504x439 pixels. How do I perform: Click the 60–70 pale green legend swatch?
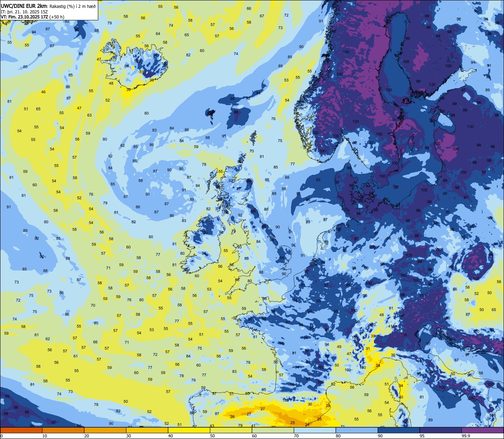pos(273,430)
